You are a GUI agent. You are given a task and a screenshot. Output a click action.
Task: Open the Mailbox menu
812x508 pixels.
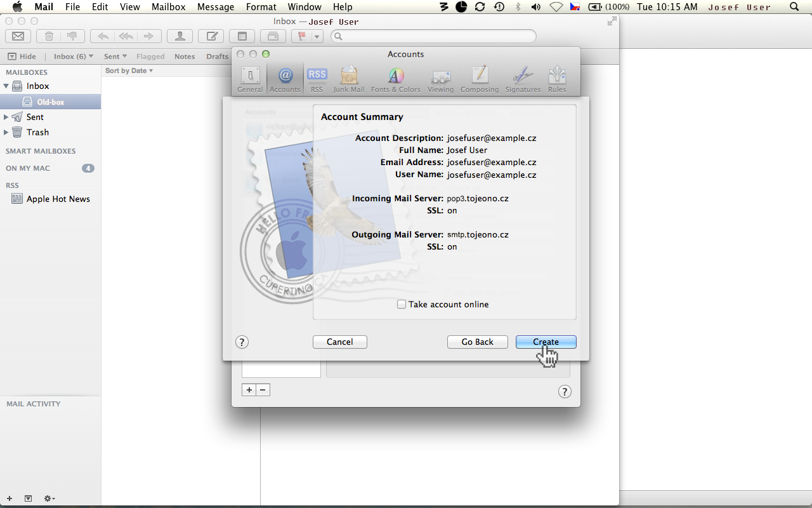[168, 7]
